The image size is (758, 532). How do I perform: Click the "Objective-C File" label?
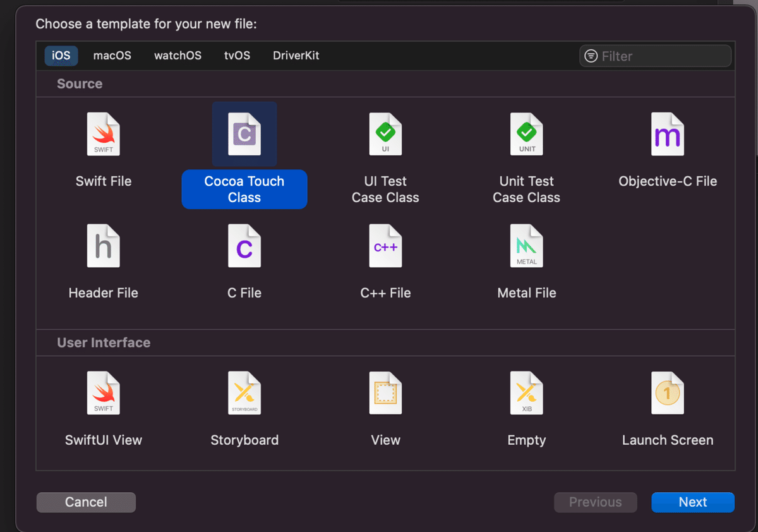click(668, 181)
